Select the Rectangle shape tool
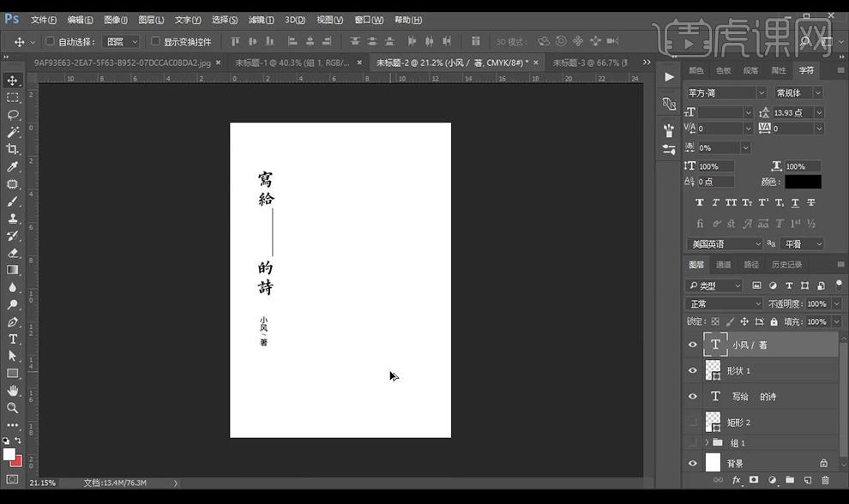Viewport: 849px width, 504px height. coord(13,374)
